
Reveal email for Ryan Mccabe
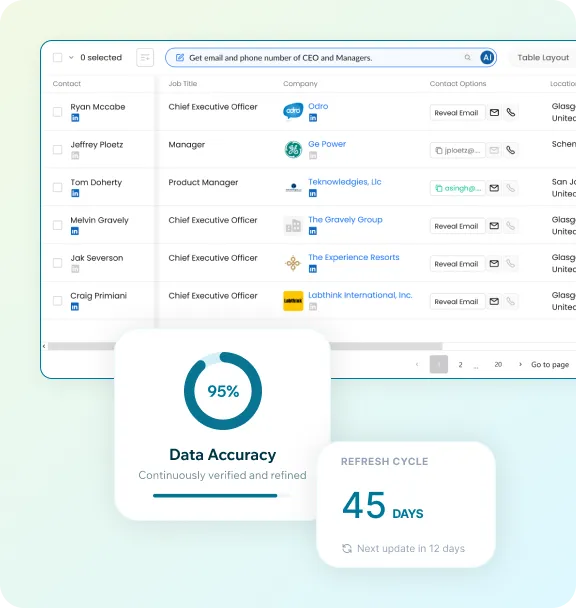(457, 113)
